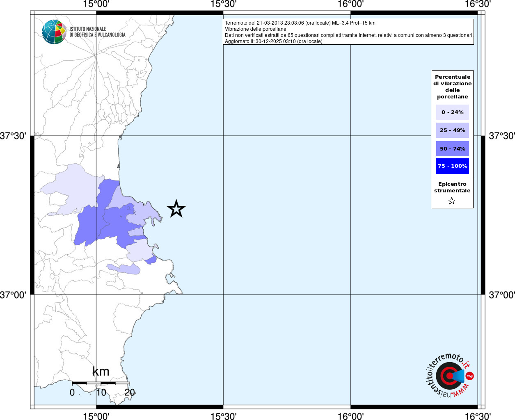515x420 pixels.
Task: Click the 'Vibrazione delle porcellane' subtitle line
Action: tap(255, 29)
